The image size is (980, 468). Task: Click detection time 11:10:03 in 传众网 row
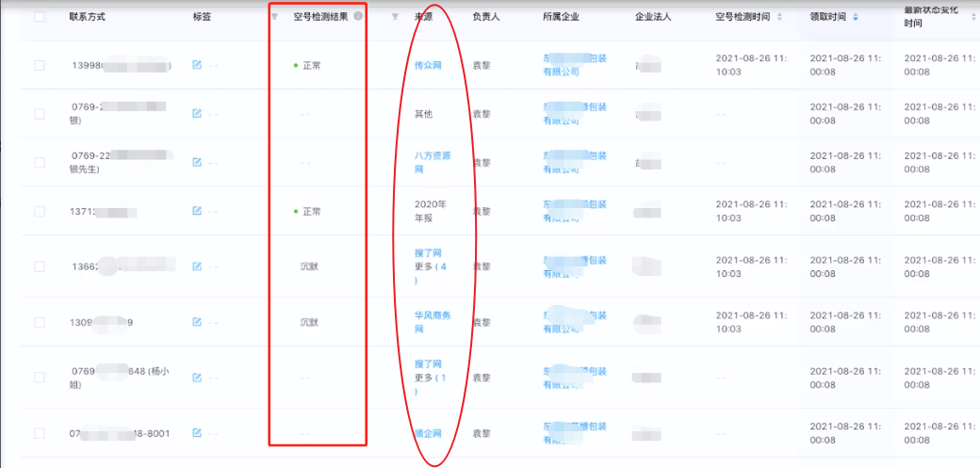coord(751,65)
